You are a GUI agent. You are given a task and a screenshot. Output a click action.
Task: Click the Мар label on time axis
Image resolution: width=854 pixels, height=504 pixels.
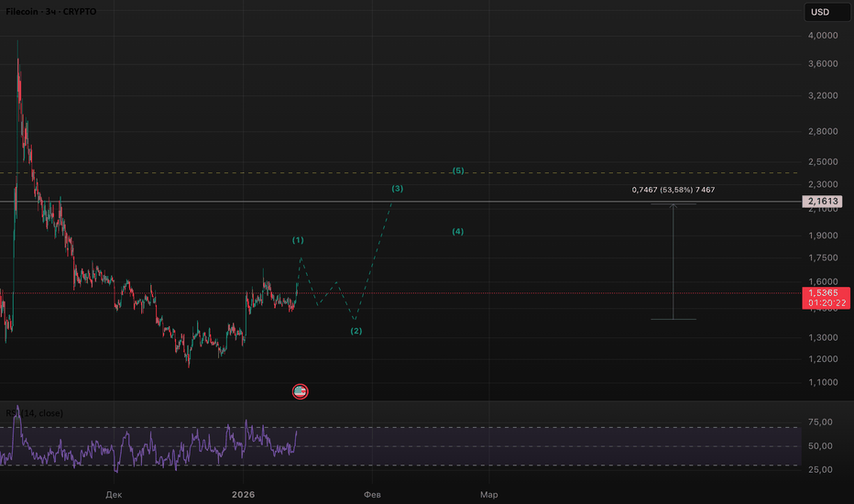pos(489,495)
